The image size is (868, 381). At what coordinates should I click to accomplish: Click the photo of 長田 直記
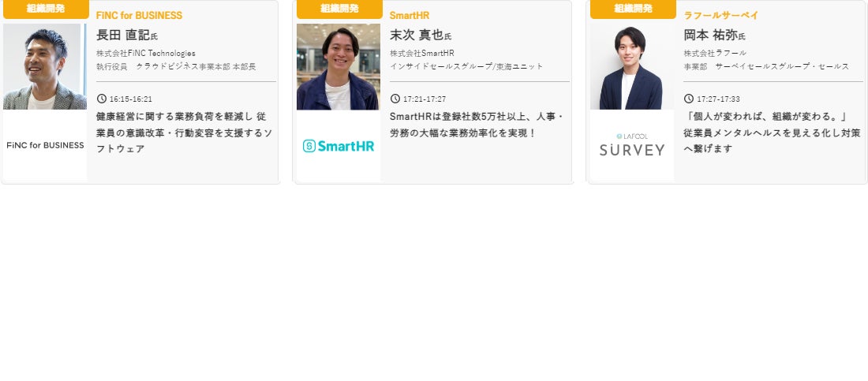pos(45,66)
